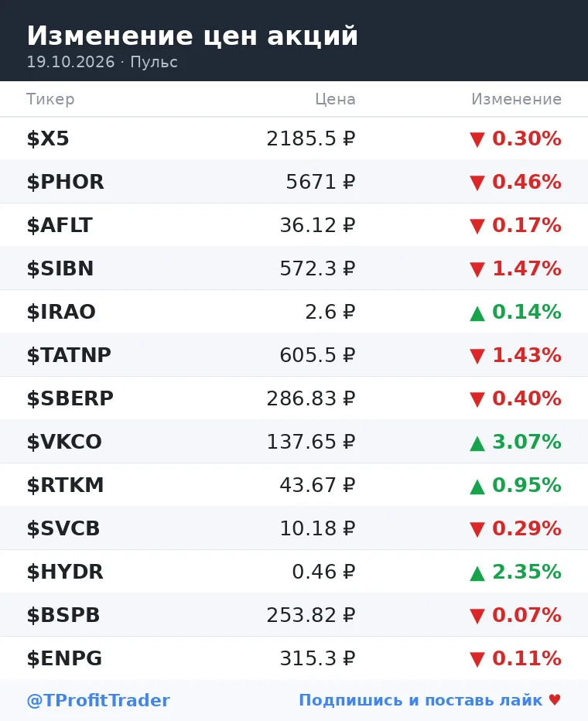
Task: Click the green up arrow beside 0.95%
Action: click(477, 487)
